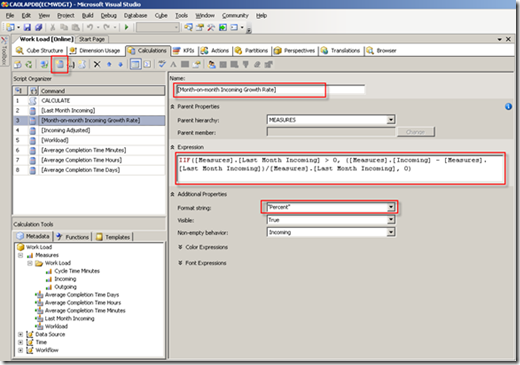
Task: Select Outgoing measure in metadata tree
Action: (65, 287)
